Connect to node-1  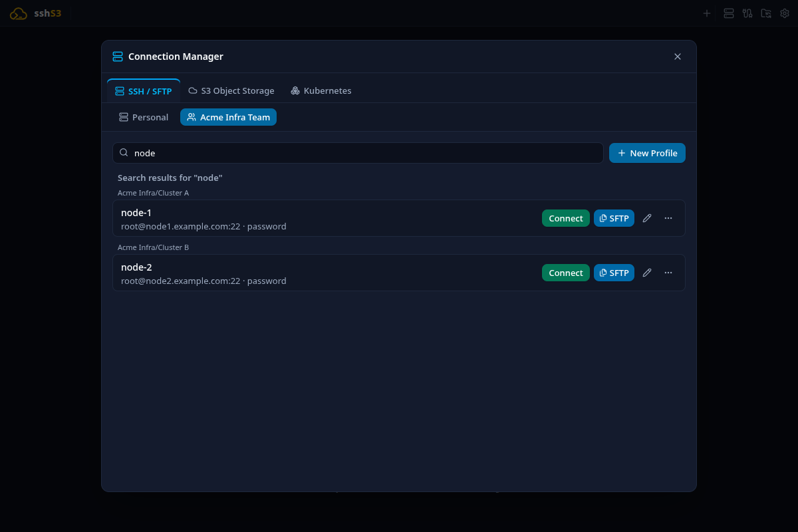[x=566, y=218]
